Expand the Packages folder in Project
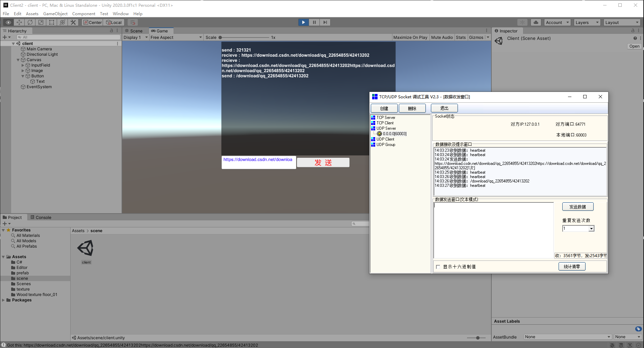Image resolution: width=644 pixels, height=348 pixels. click(x=3, y=300)
